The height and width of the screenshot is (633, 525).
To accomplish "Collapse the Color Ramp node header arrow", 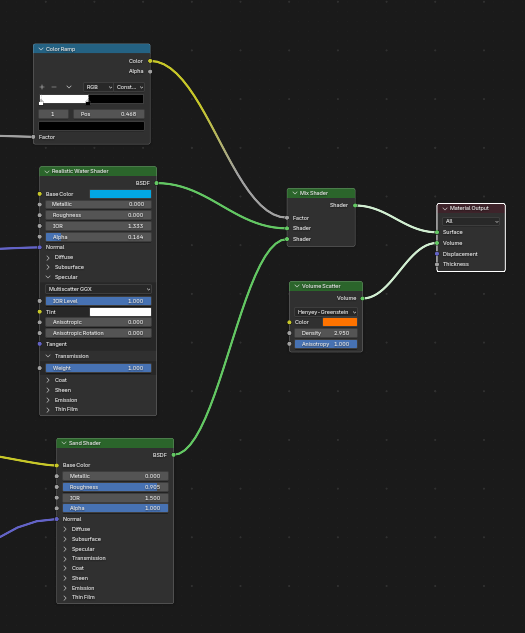I will point(41,49).
